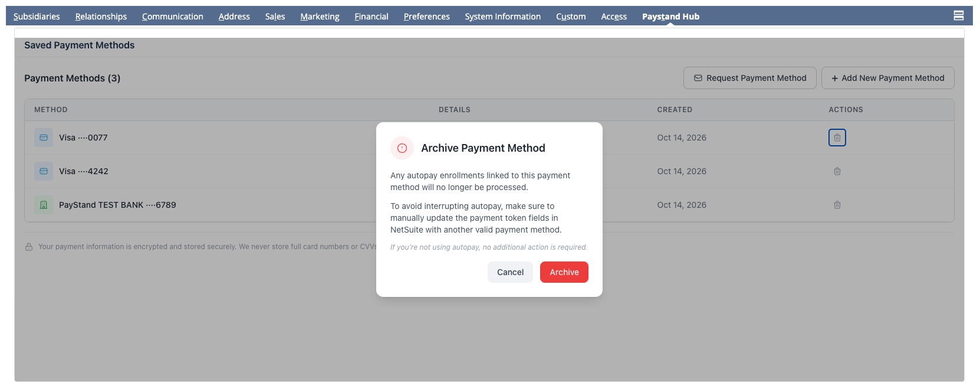Click the Archive Payment Method dialog title

tap(483, 148)
